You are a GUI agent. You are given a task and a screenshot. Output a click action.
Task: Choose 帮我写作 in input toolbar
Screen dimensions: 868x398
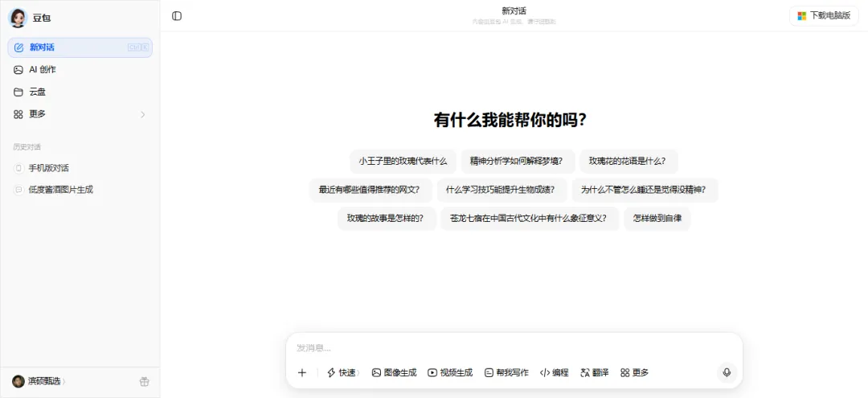(506, 372)
